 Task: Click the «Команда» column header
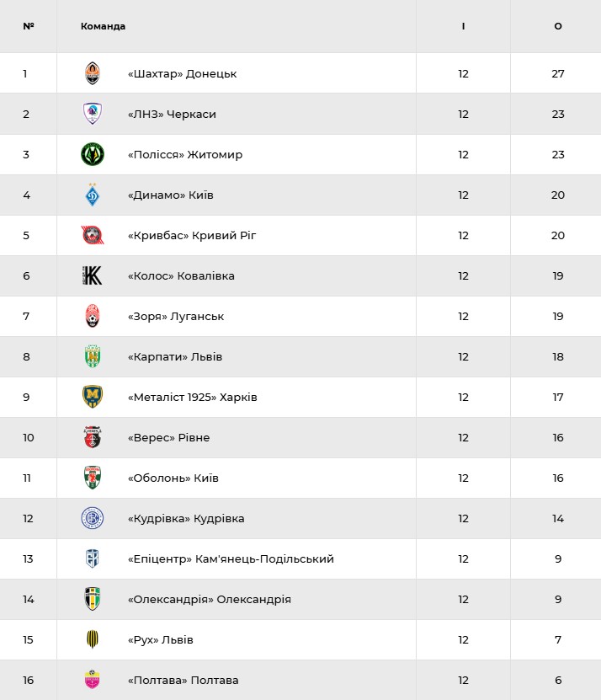tap(103, 26)
